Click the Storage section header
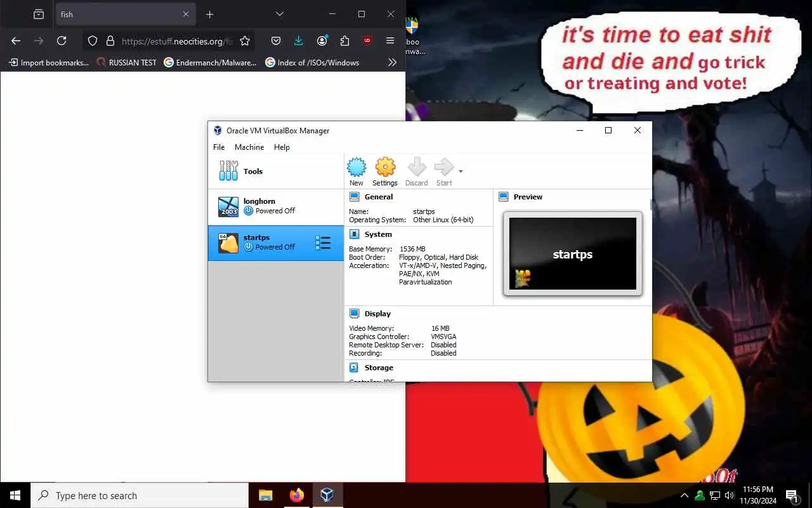The width and height of the screenshot is (812, 508). click(x=379, y=368)
